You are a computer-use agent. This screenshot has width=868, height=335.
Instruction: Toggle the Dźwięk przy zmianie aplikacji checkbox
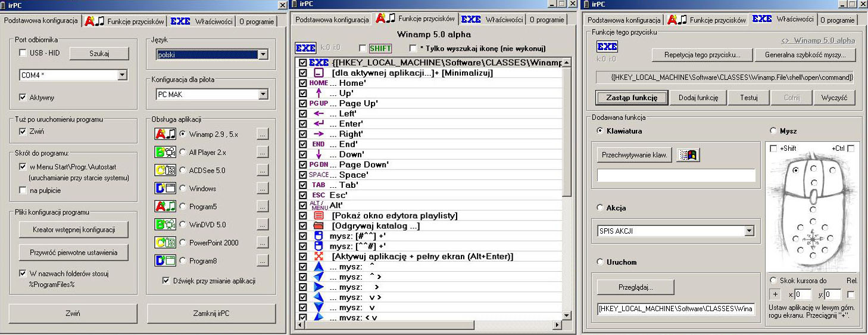tap(166, 281)
